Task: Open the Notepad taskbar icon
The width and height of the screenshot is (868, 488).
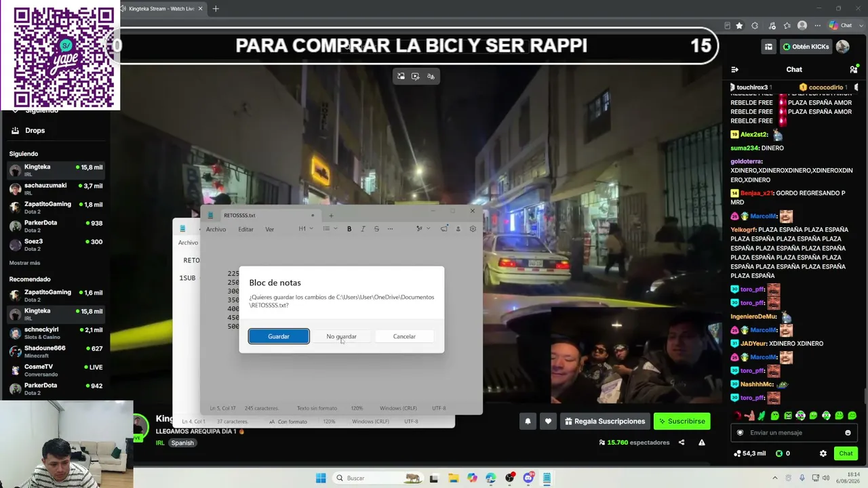Action: click(546, 478)
